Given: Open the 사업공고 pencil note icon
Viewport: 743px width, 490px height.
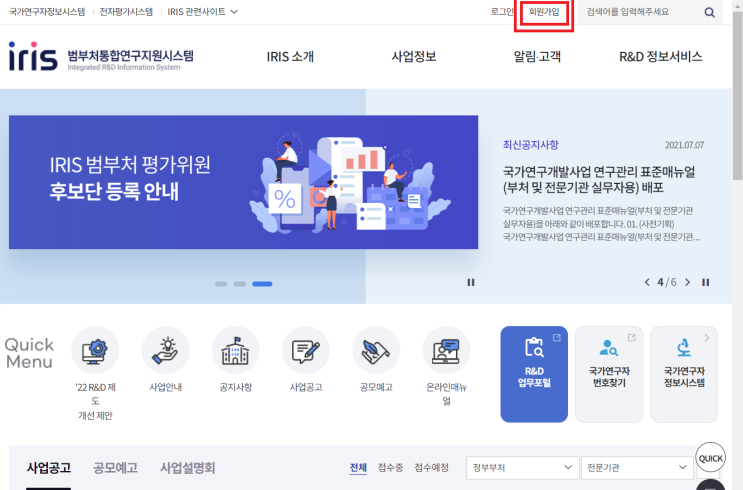Looking at the screenshot, I should (x=306, y=350).
